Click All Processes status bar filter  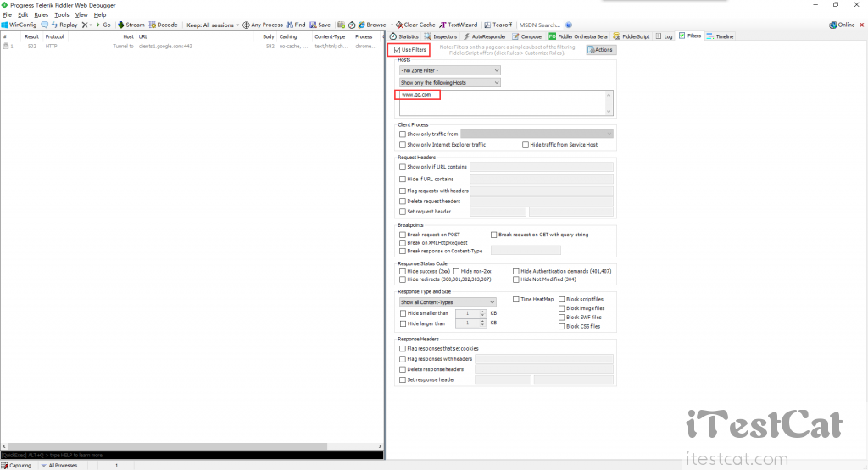click(59, 466)
